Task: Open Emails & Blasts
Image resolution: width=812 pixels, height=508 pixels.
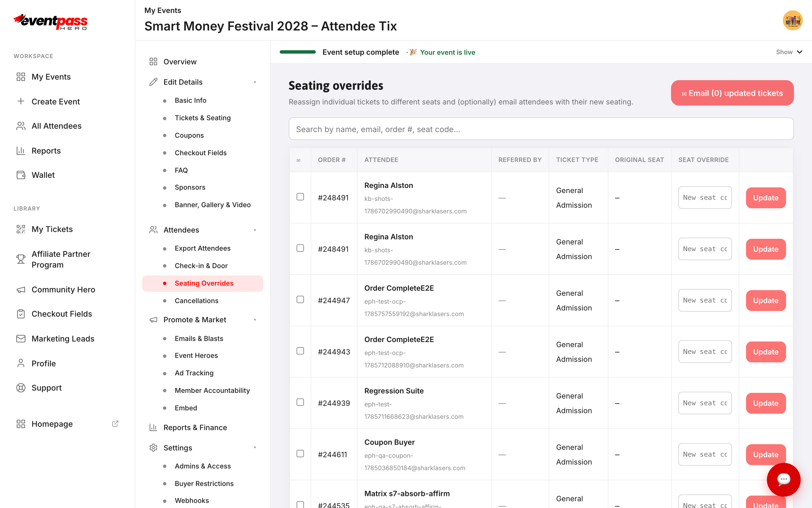Action: pyautogui.click(x=203, y=338)
